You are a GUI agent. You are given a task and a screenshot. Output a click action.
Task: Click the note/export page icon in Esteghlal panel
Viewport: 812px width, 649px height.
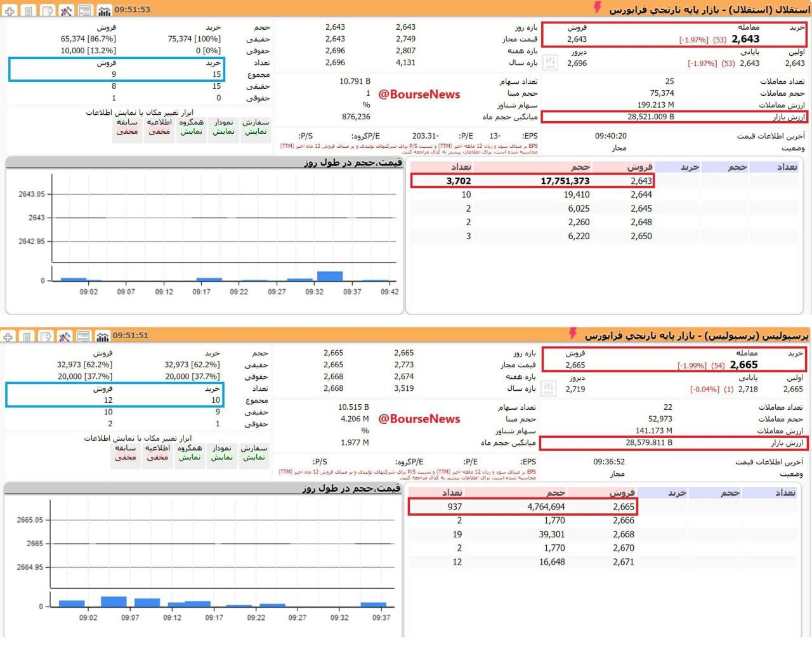pyautogui.click(x=47, y=10)
